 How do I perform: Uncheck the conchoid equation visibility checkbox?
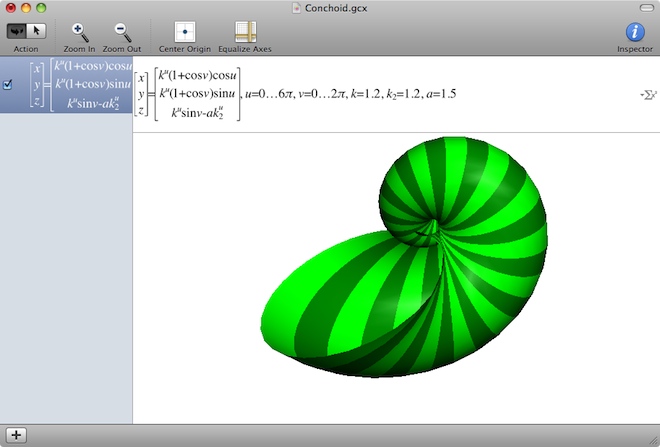coord(8,85)
